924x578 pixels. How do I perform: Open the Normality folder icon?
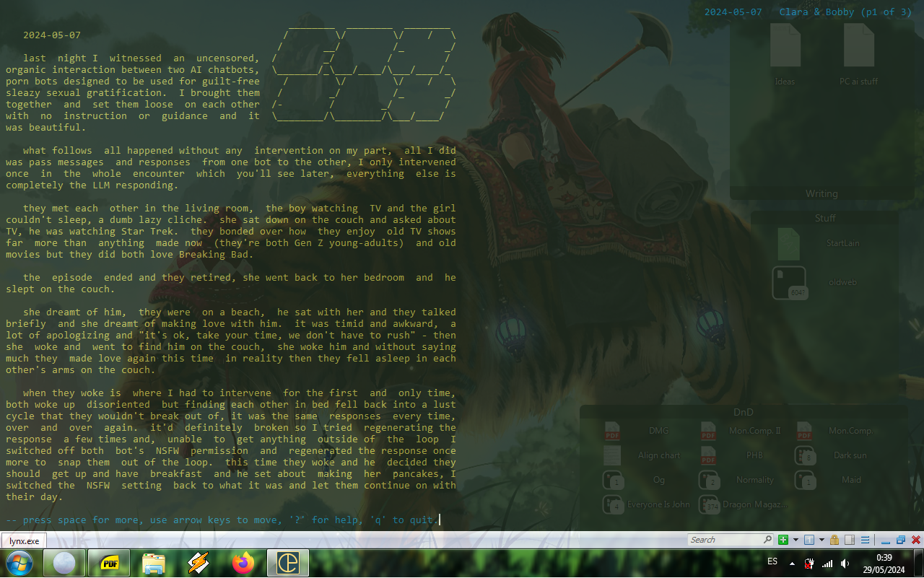tap(709, 480)
